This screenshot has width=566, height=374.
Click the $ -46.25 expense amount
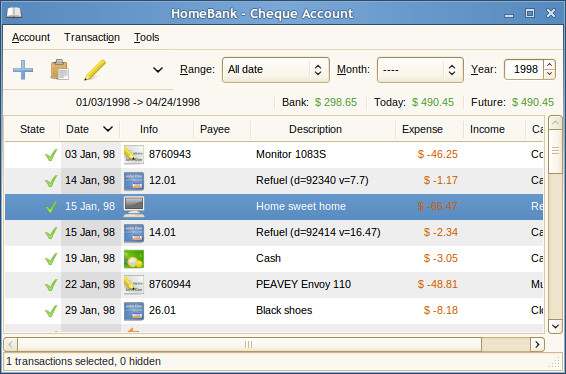click(437, 155)
